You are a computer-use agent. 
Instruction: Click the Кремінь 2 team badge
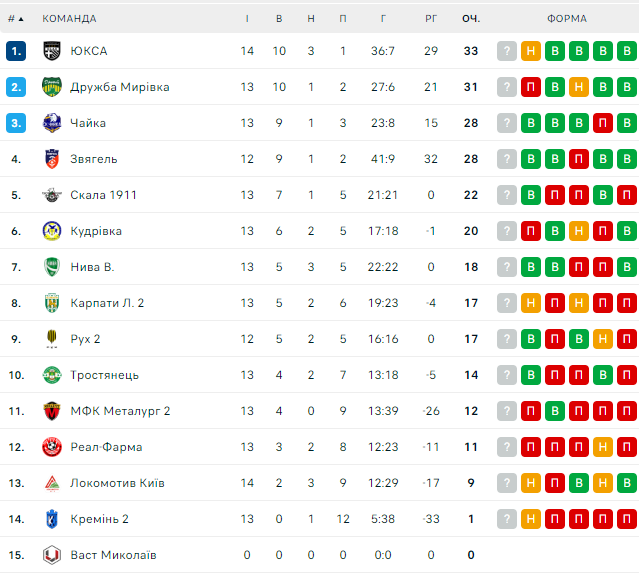click(x=52, y=519)
